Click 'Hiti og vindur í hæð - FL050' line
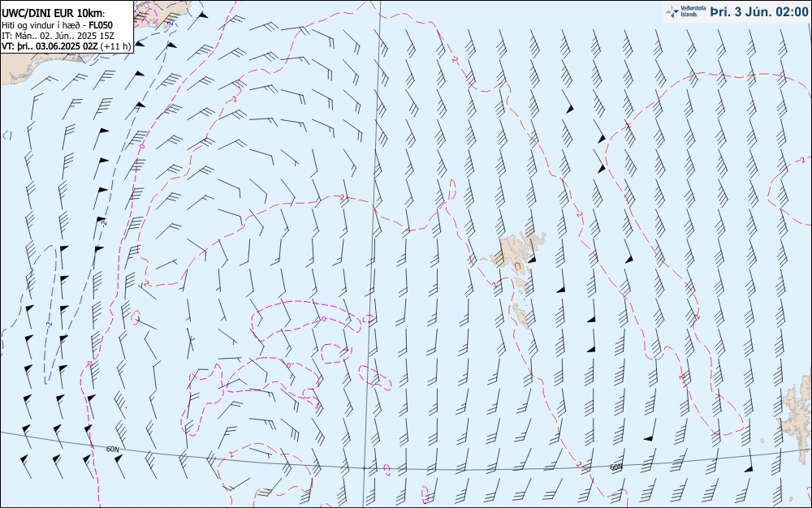812x508 pixels. click(58, 25)
